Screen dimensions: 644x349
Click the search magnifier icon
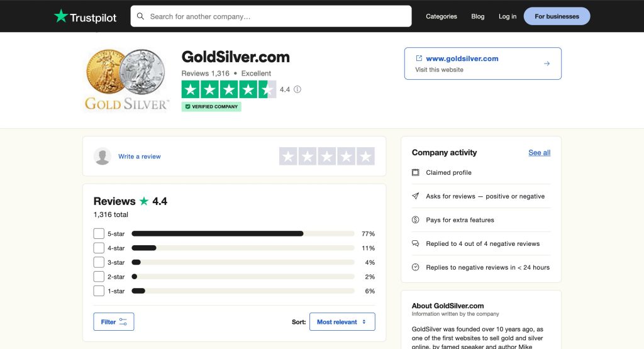(140, 16)
